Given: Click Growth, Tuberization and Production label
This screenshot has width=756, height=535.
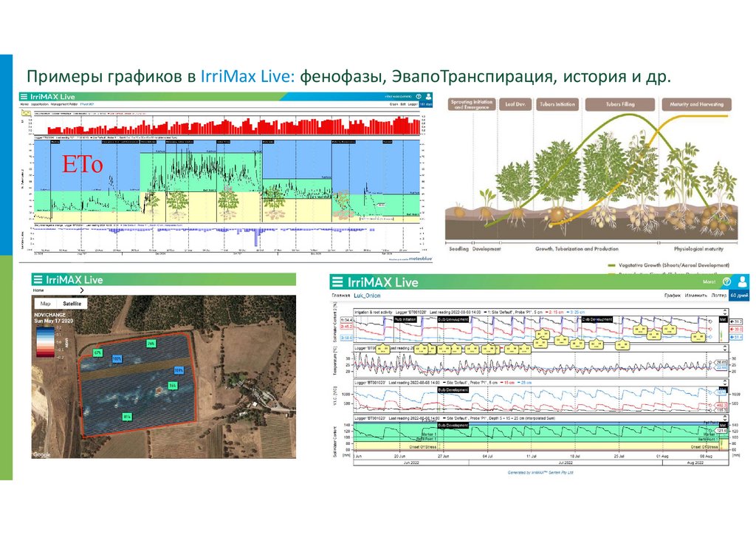Looking at the screenshot, I should click(577, 249).
